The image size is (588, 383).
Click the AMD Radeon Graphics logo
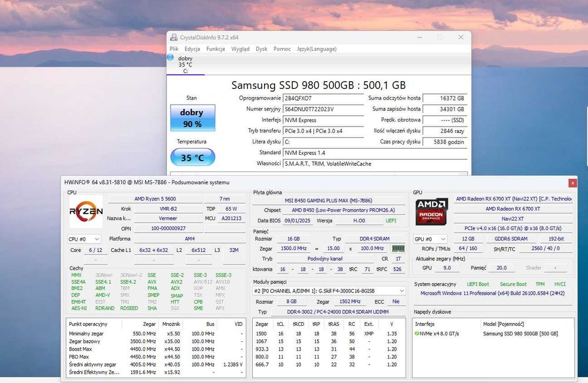tap(432, 212)
